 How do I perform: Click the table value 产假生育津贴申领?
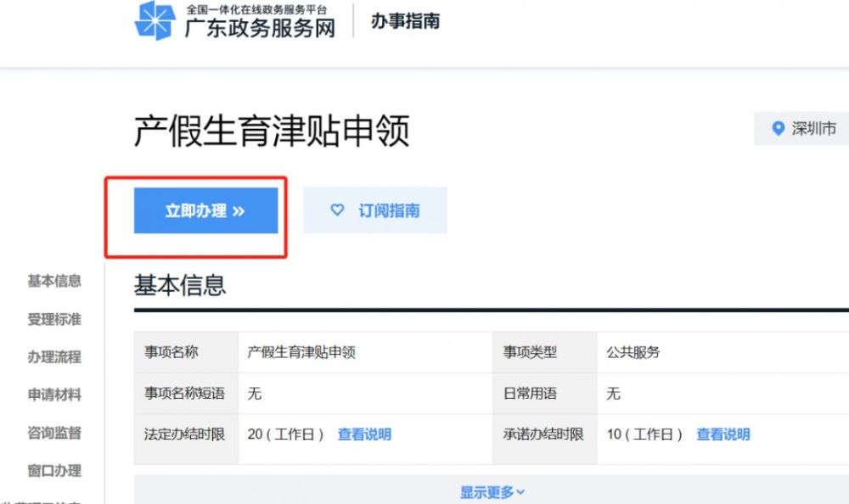301,352
